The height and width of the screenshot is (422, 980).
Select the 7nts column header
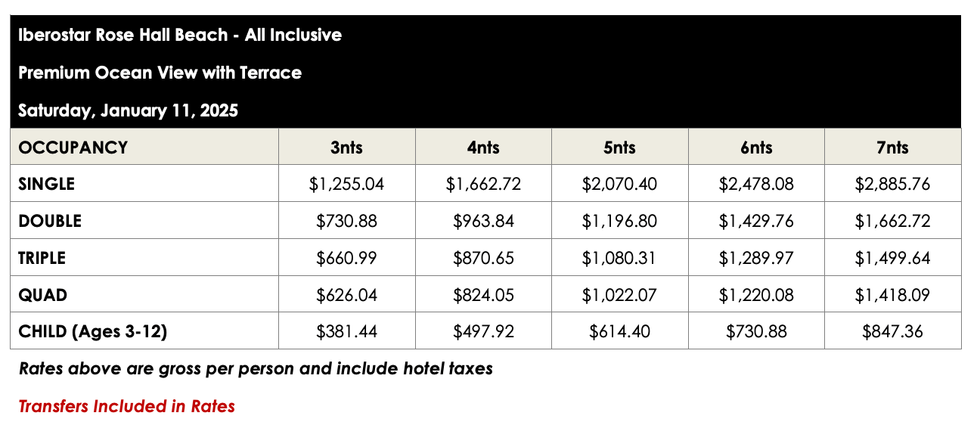coord(892,147)
